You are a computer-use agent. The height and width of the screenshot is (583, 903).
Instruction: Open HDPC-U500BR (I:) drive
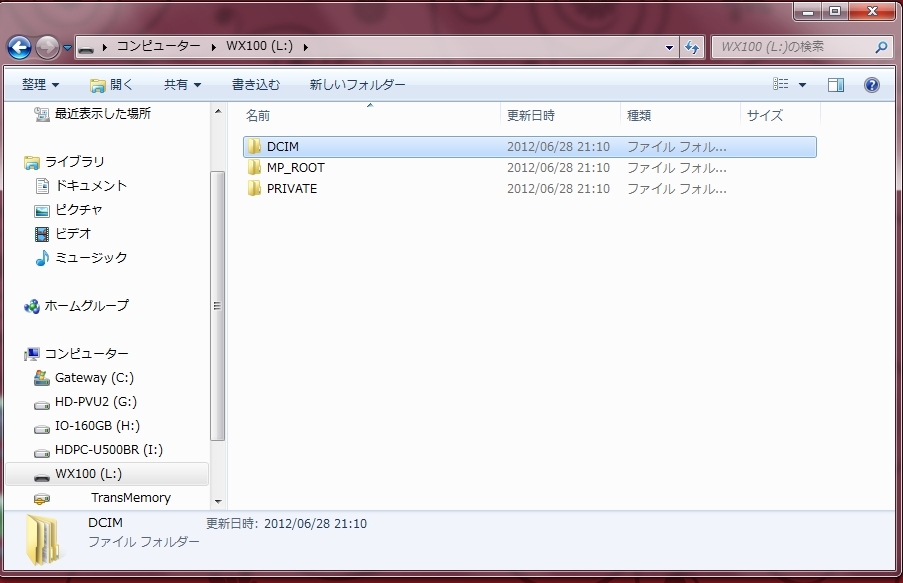(x=109, y=450)
